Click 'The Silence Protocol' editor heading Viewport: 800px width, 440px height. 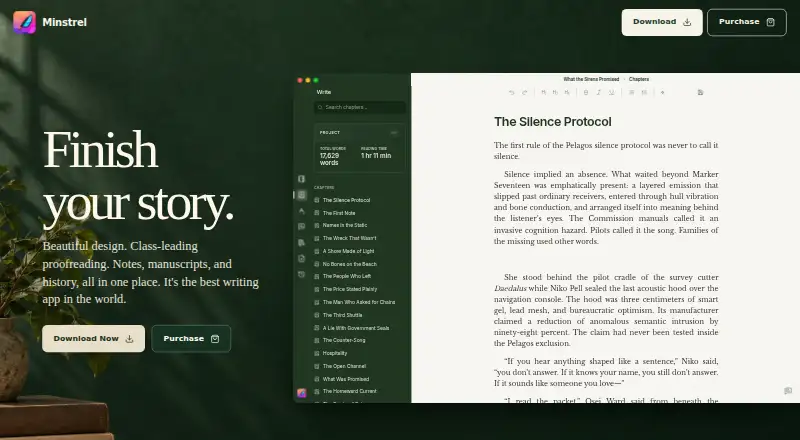553,122
